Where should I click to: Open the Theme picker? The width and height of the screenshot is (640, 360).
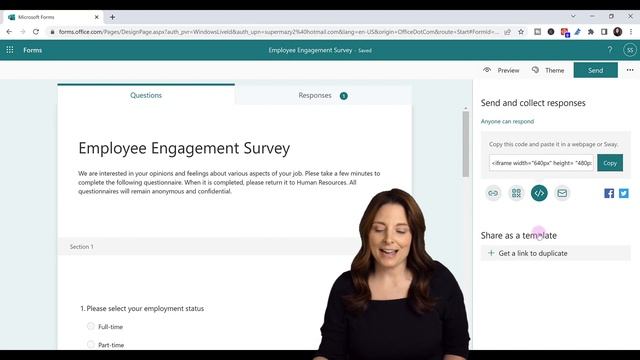548,70
